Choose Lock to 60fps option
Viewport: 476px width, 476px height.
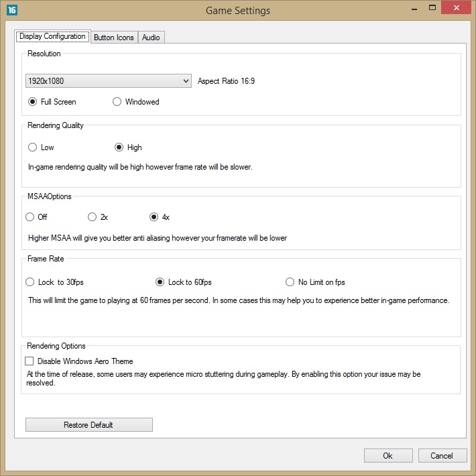point(160,282)
